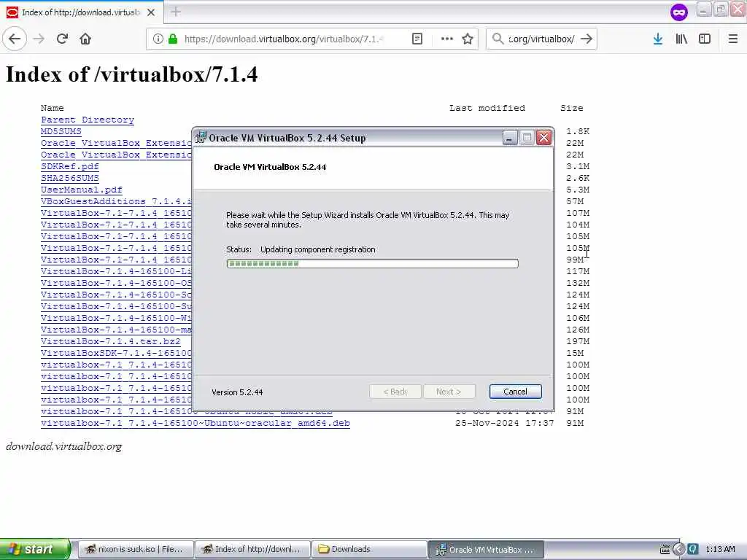747x560 pixels.
Task: Open a new tab with plus icon
Action: click(x=176, y=12)
